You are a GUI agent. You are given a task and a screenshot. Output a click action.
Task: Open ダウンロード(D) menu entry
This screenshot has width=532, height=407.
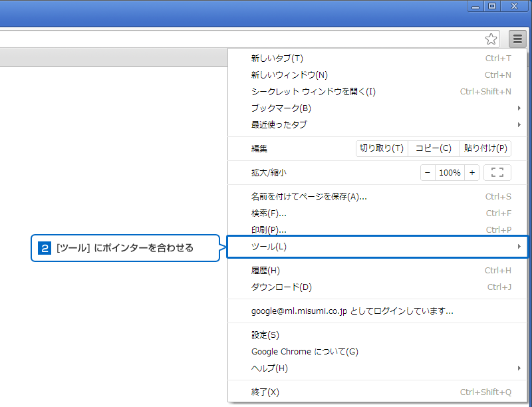(281, 287)
